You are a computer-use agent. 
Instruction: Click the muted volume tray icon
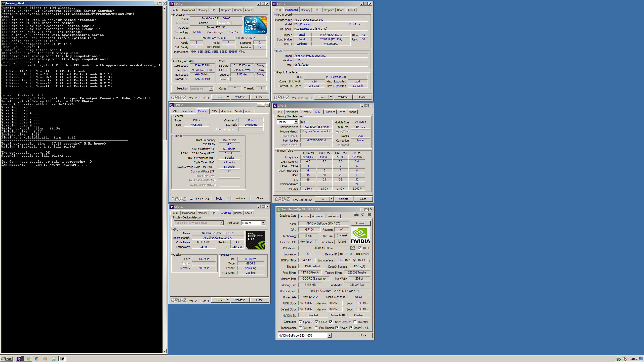625,359
